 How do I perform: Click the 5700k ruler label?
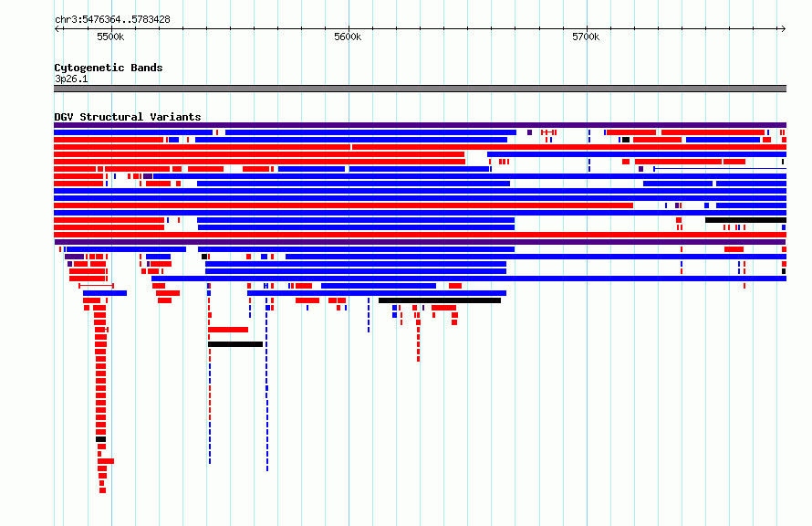(586, 37)
